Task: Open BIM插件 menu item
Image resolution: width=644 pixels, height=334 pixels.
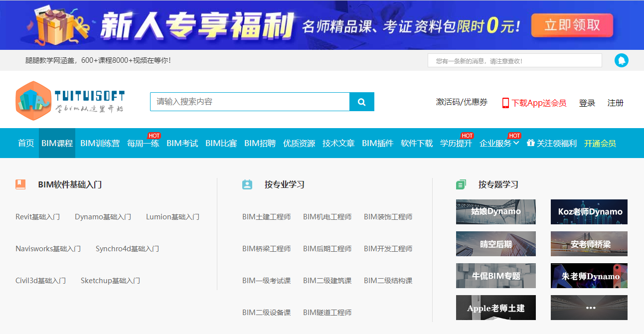Action: click(x=377, y=143)
